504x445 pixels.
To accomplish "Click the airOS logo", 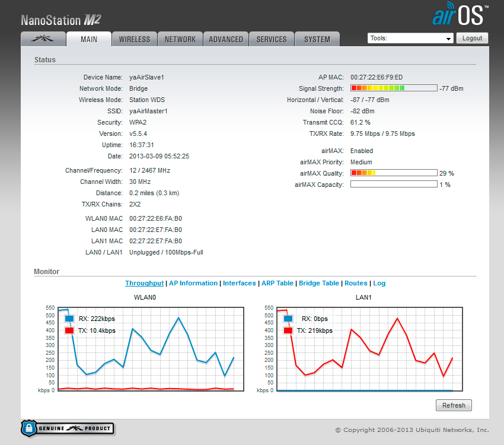I will pyautogui.click(x=460, y=14).
